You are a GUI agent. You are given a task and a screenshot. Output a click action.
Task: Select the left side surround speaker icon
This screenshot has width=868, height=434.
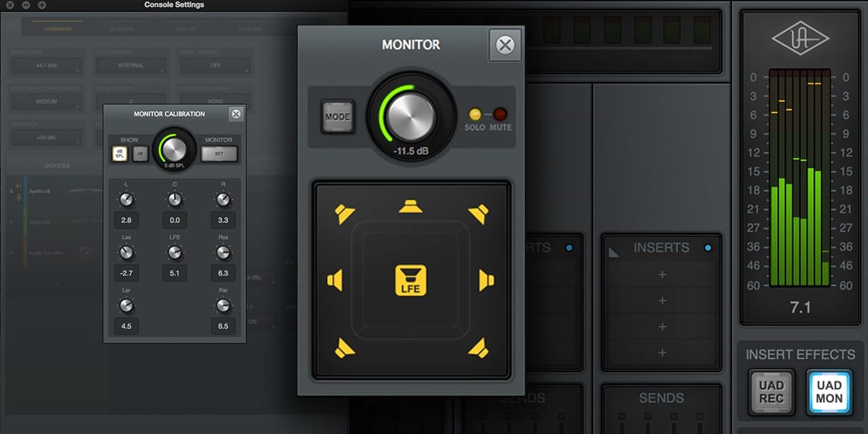click(x=335, y=280)
